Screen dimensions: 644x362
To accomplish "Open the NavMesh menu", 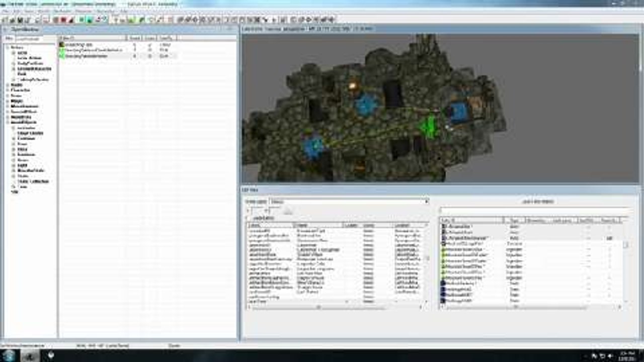I will [x=62, y=11].
